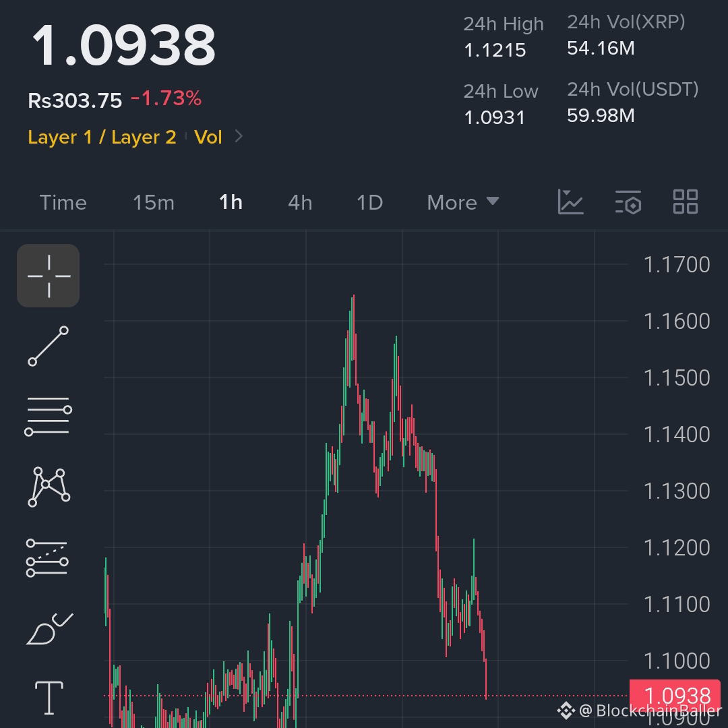
Task: Select the brush drawing tool
Action: [x=49, y=629]
